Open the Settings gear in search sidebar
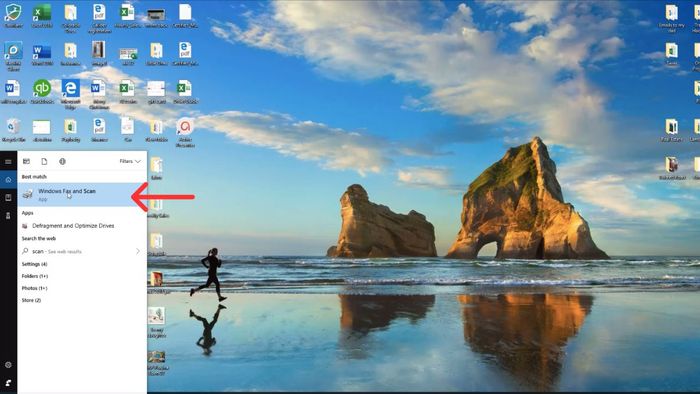700x394 pixels. tap(8, 365)
